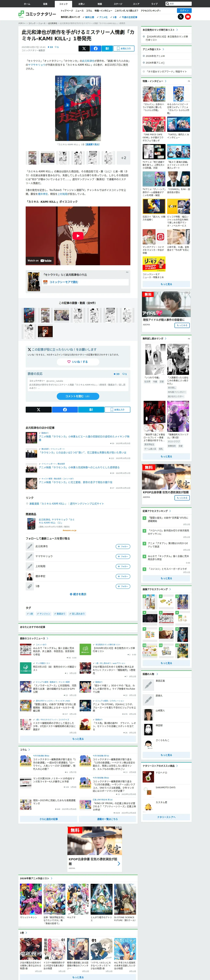Image resolution: width=210 pixels, height=980 pixels.
Task: Open the X icon in the site header
Action: tap(181, 17)
